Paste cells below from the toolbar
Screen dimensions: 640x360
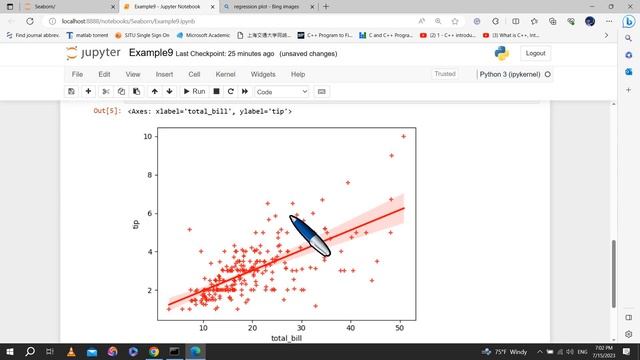tap(136, 91)
